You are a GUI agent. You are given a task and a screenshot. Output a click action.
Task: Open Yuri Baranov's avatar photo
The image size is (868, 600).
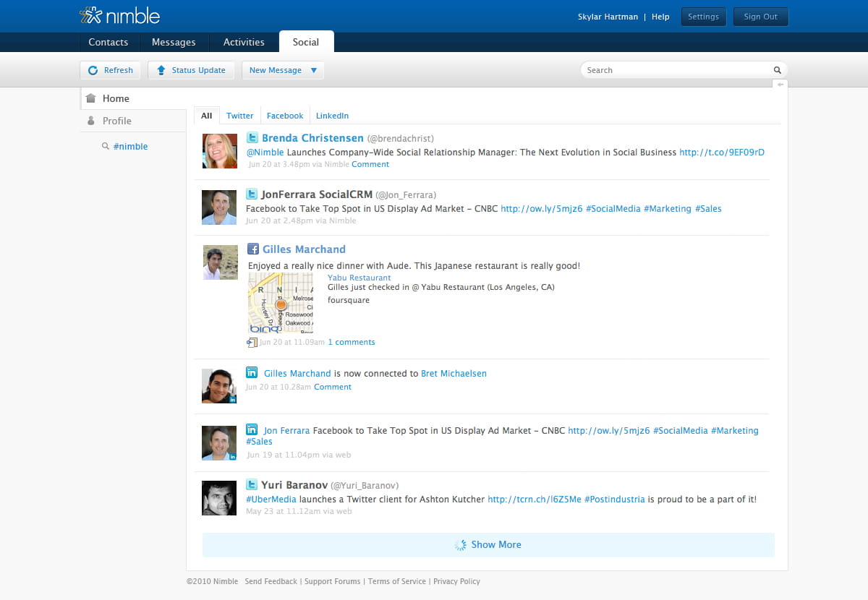pos(219,498)
